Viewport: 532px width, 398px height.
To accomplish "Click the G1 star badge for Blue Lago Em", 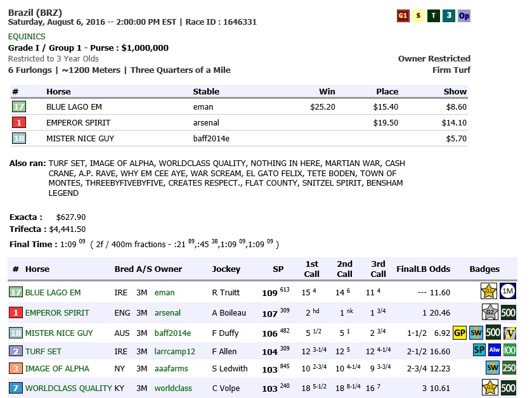I will 489,291.
